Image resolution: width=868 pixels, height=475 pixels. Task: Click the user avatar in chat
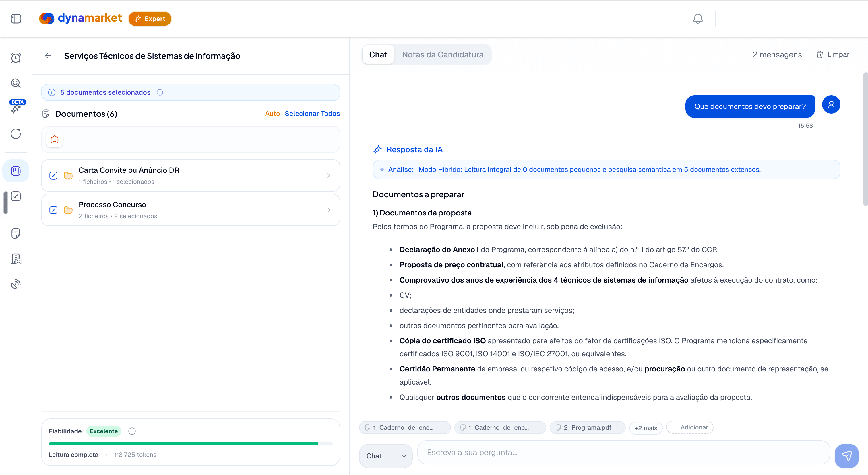pyautogui.click(x=831, y=105)
